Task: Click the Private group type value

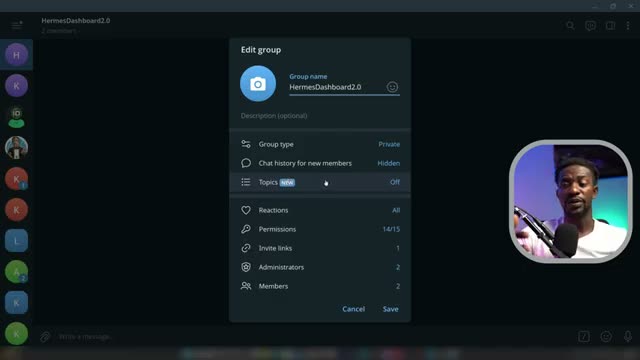Action: [x=389, y=144]
